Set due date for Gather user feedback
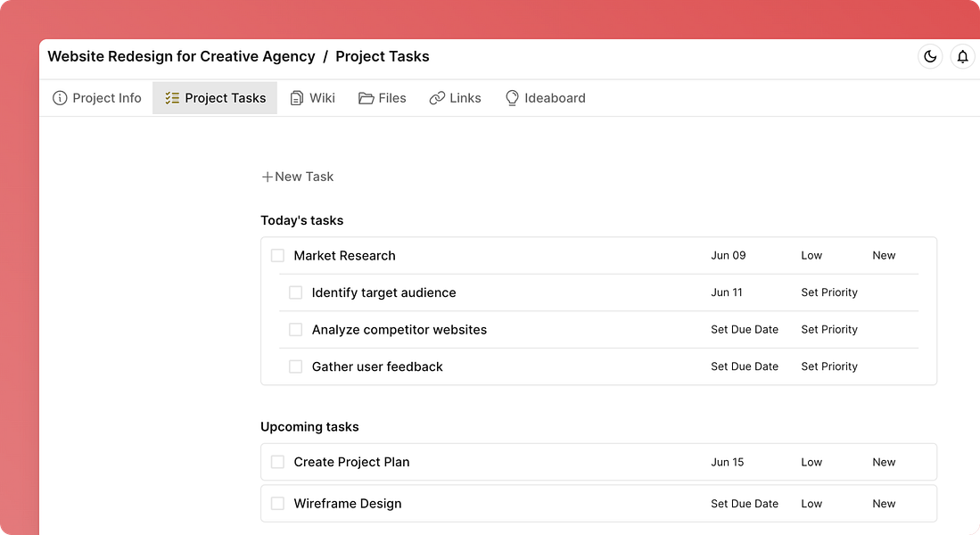980x535 pixels. [745, 366]
